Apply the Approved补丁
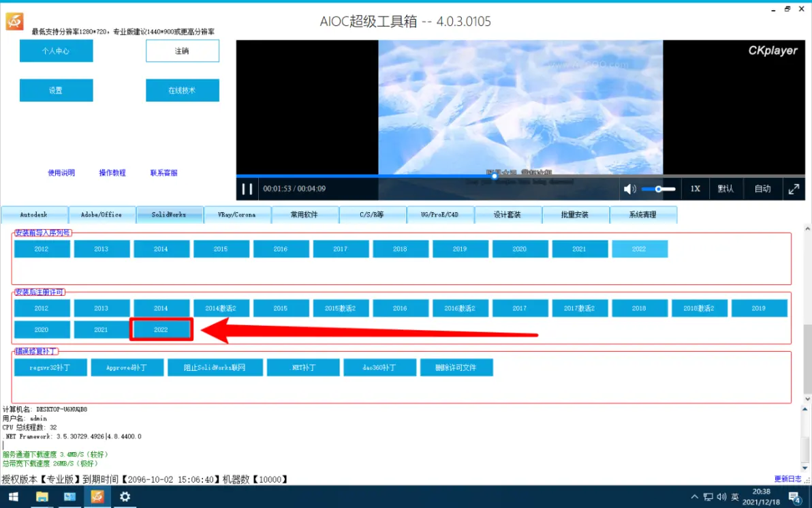This screenshot has height=508, width=812. tap(127, 368)
